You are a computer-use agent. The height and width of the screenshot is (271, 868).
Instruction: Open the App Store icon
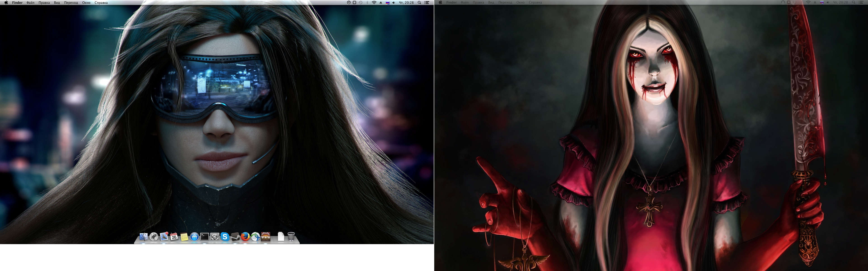pos(195,237)
